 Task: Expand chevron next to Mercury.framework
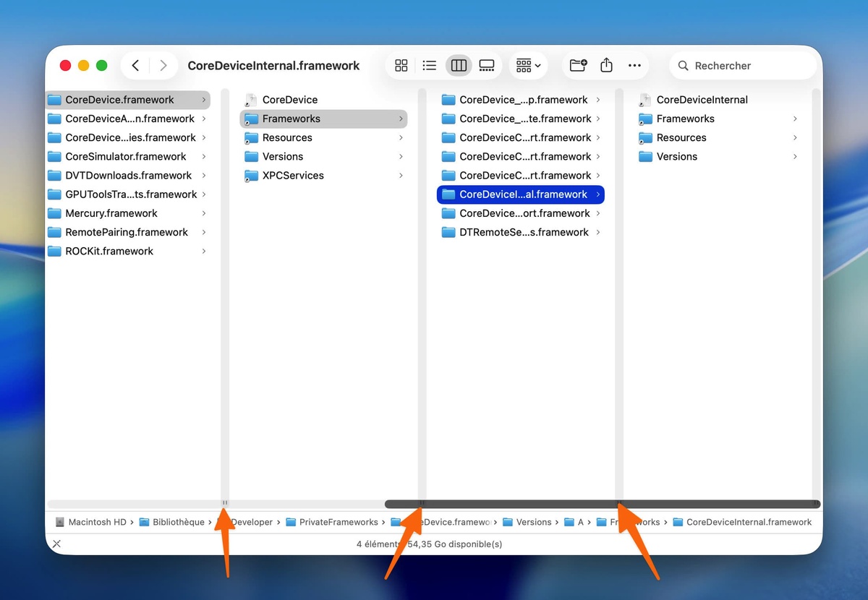coord(204,213)
